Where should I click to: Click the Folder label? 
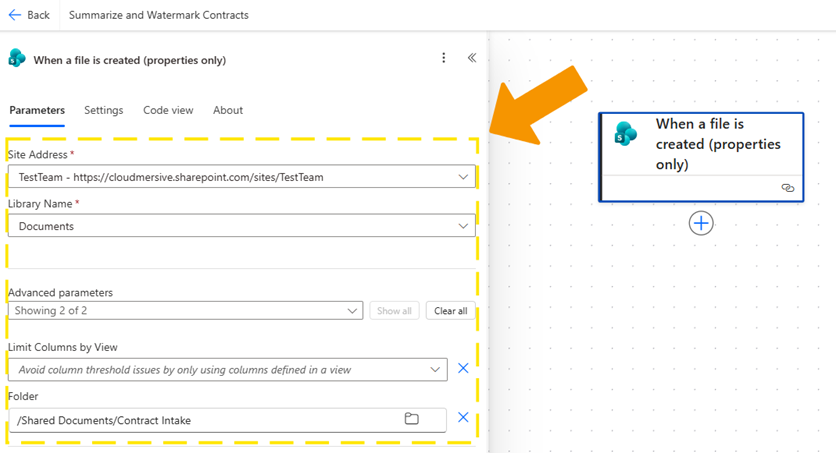coord(23,396)
